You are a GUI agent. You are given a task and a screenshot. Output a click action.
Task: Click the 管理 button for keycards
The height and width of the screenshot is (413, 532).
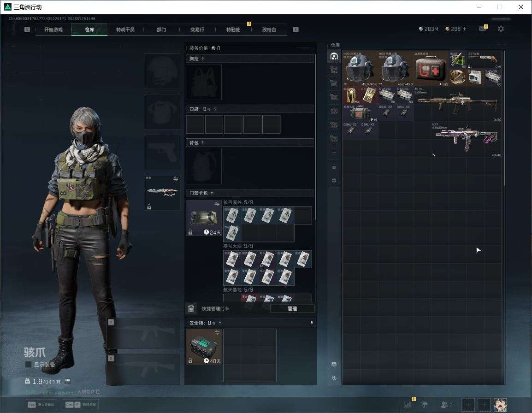(292, 308)
